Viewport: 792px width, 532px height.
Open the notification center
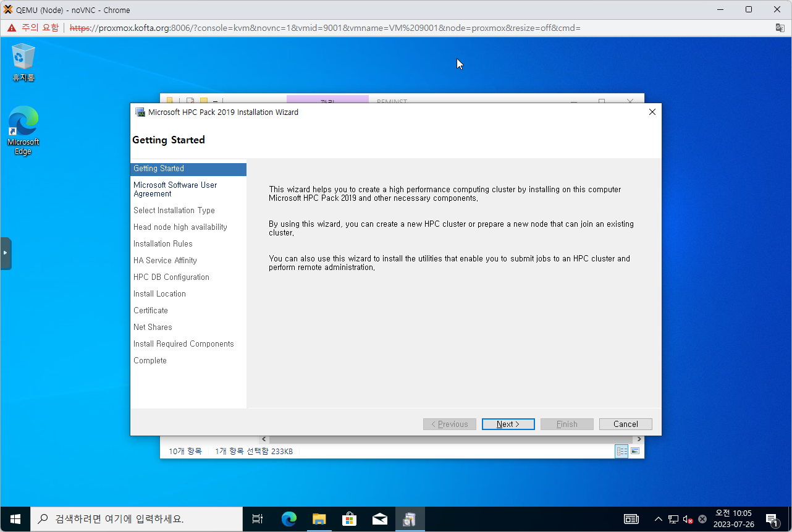[772, 519]
